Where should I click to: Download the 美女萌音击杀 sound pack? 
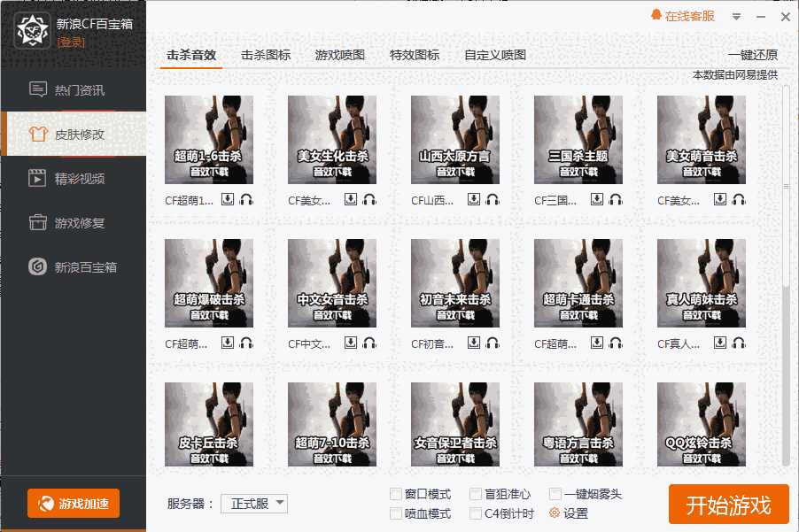click(720, 199)
